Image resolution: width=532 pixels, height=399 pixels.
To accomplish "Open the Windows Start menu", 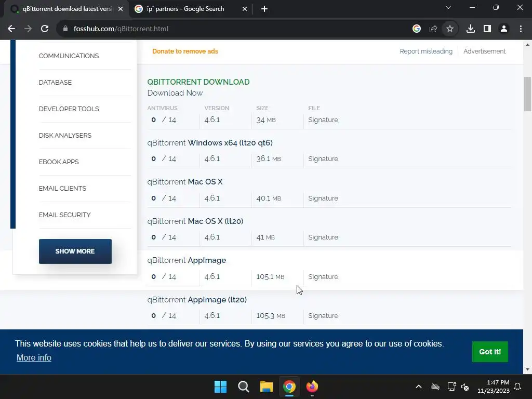I will click(x=220, y=387).
